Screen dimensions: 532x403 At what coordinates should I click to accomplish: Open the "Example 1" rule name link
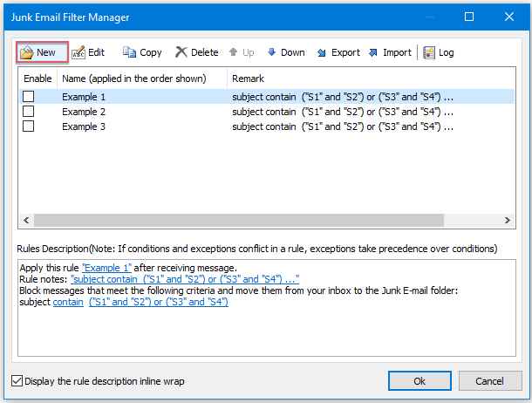point(107,268)
